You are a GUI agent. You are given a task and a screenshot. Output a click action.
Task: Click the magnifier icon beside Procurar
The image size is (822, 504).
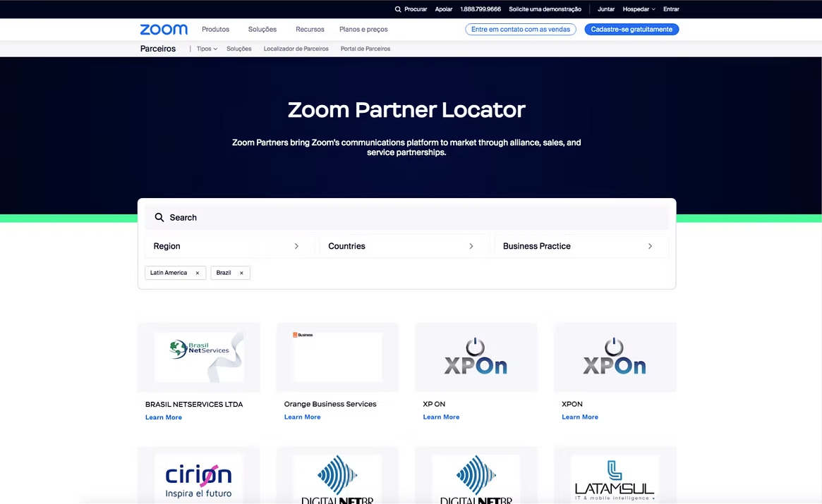click(398, 9)
